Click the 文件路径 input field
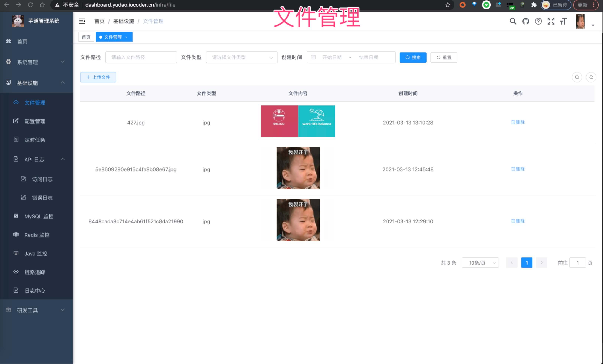 pyautogui.click(x=141, y=57)
